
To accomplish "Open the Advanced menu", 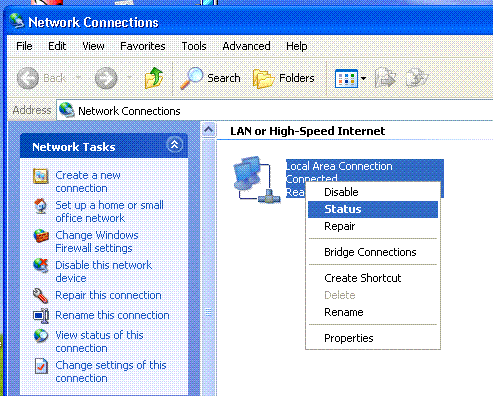I will coord(246,46).
